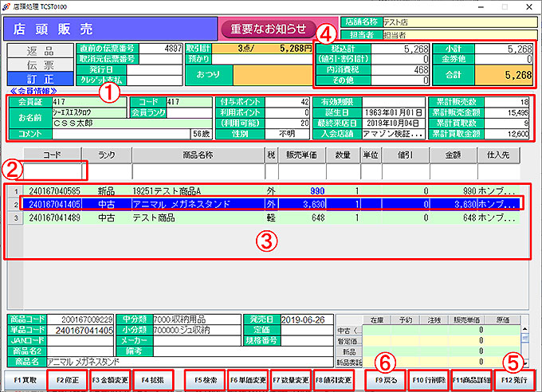Delete row using F10 行削除
Viewport: 542px width, 392px height.
pyautogui.click(x=428, y=381)
